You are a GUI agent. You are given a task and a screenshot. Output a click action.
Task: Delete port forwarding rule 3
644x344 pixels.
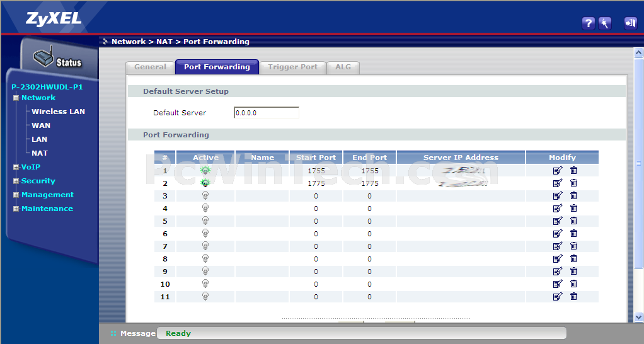[574, 195]
